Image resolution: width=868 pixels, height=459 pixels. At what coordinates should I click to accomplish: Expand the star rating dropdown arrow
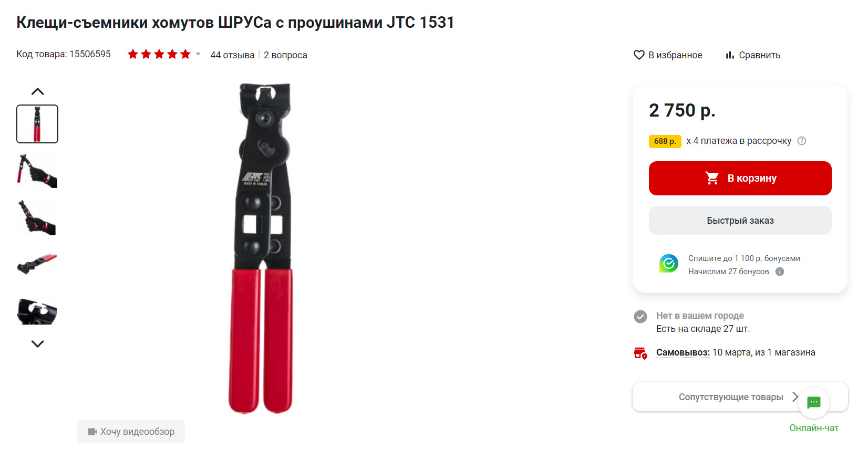click(x=198, y=54)
